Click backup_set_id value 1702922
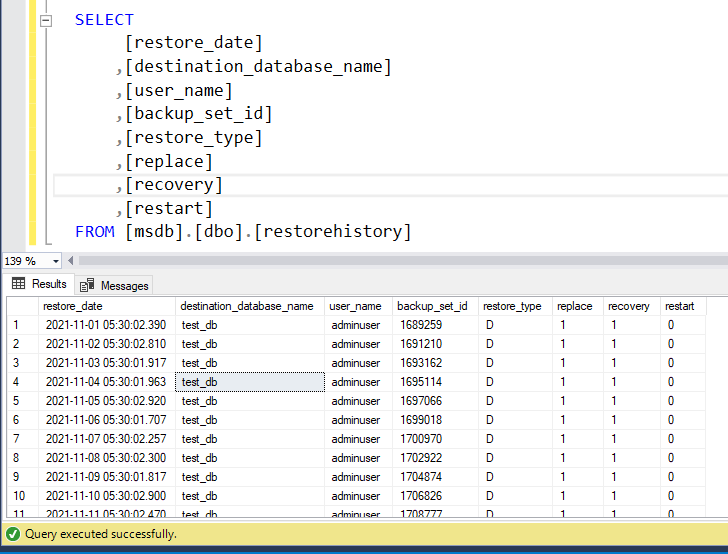This screenshot has width=728, height=554. (435, 458)
